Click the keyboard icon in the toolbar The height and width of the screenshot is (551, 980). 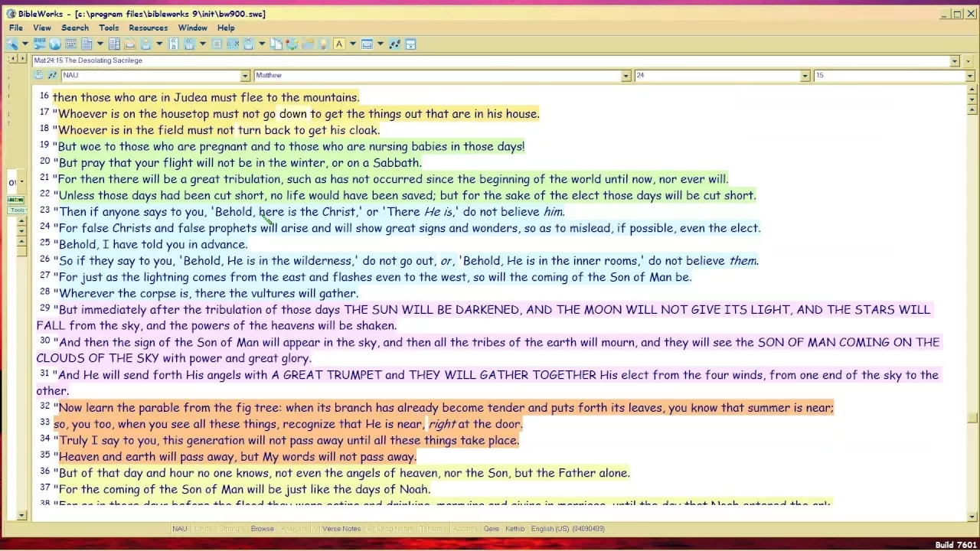click(x=70, y=44)
